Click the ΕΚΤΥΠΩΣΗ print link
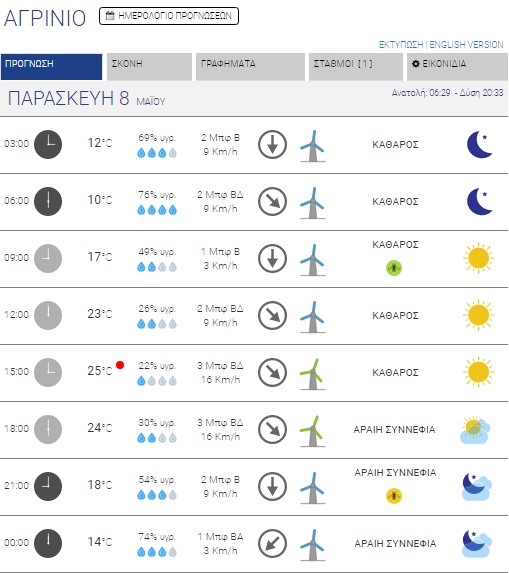Image resolution: width=509 pixels, height=573 pixels. (401, 45)
